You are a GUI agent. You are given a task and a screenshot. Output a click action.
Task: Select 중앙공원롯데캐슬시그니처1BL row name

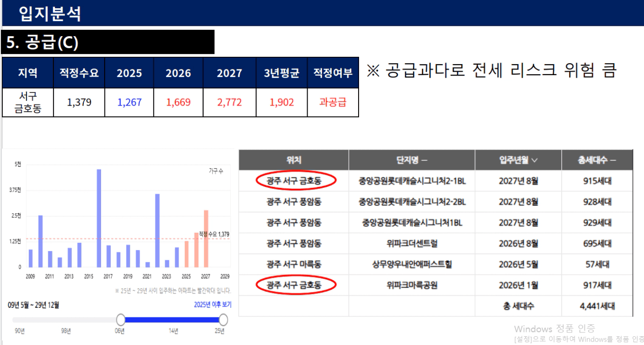412,223
